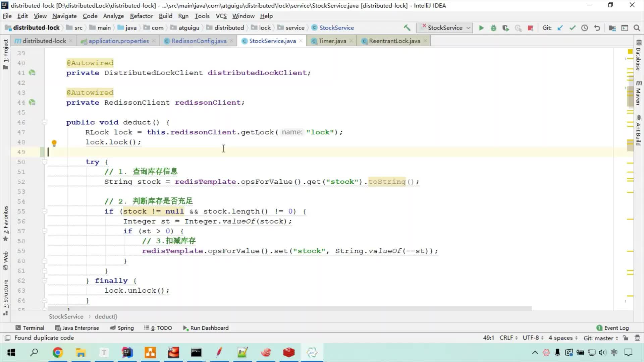Image resolution: width=644 pixels, height=362 pixels.
Task: Open the File menu
Action: tap(7, 16)
